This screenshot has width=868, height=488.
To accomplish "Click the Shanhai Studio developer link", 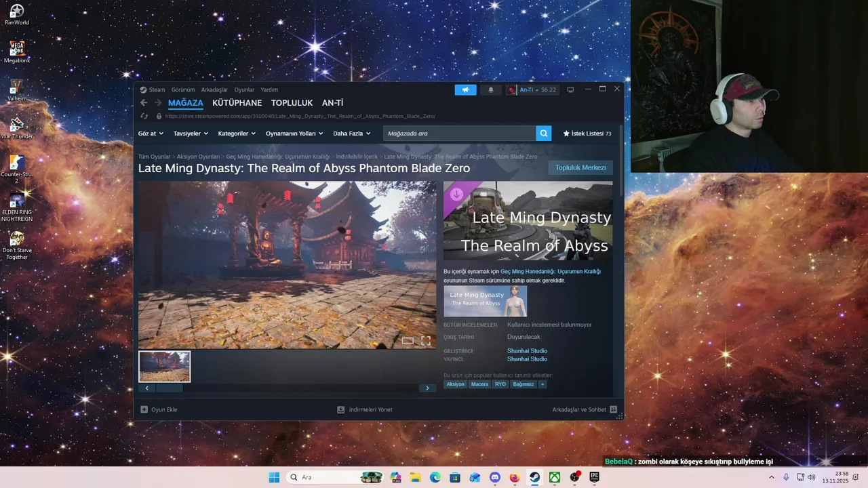I will tap(527, 351).
